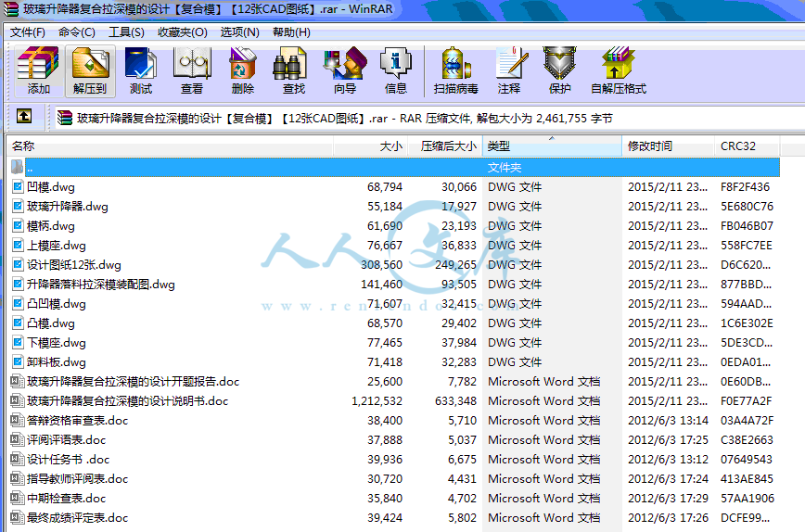Click the 添加 (Add) toolbar icon
This screenshot has width=805, height=532.
(x=39, y=70)
